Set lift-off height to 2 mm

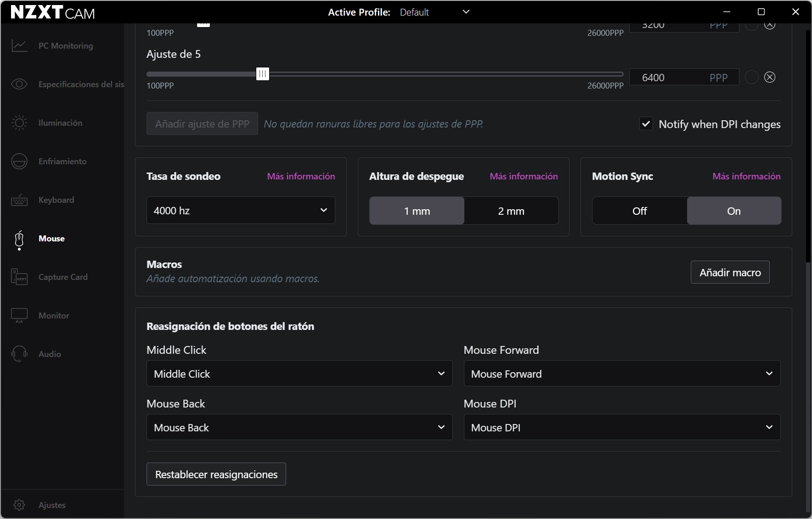click(x=511, y=211)
